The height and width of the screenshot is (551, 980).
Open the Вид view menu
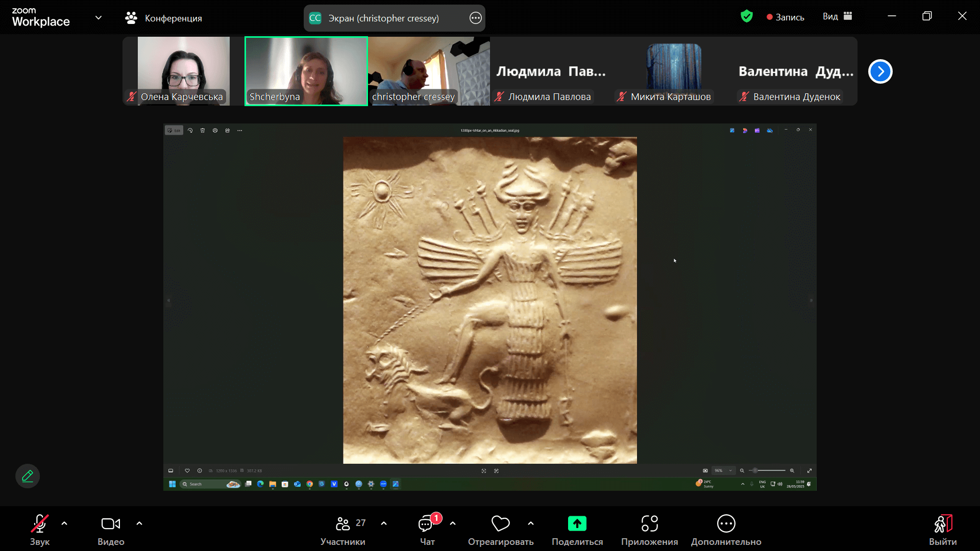[837, 17]
